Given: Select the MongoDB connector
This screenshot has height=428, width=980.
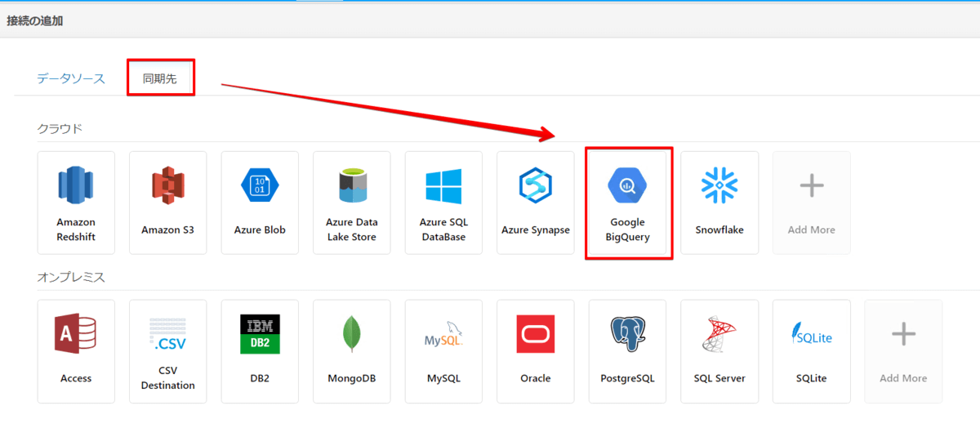Looking at the screenshot, I should click(x=351, y=351).
